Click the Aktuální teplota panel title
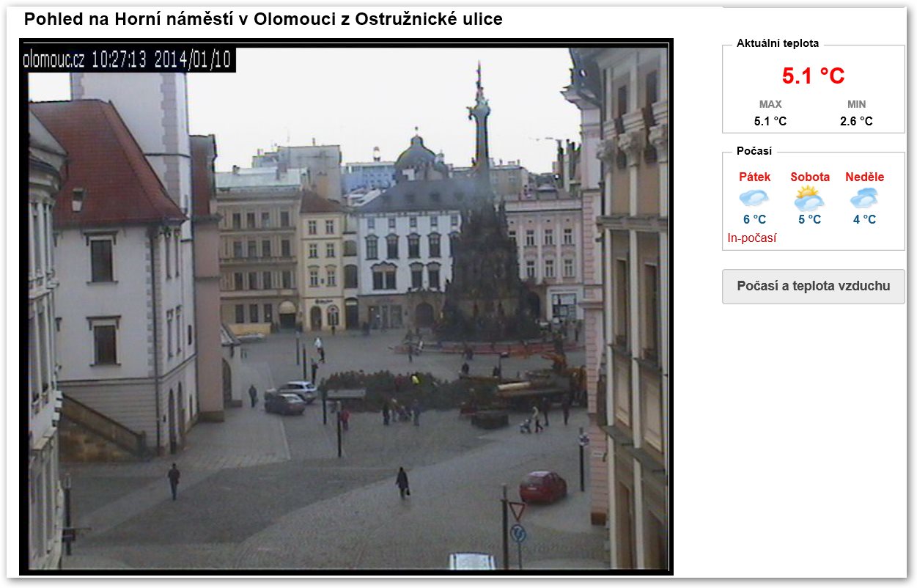 point(777,43)
